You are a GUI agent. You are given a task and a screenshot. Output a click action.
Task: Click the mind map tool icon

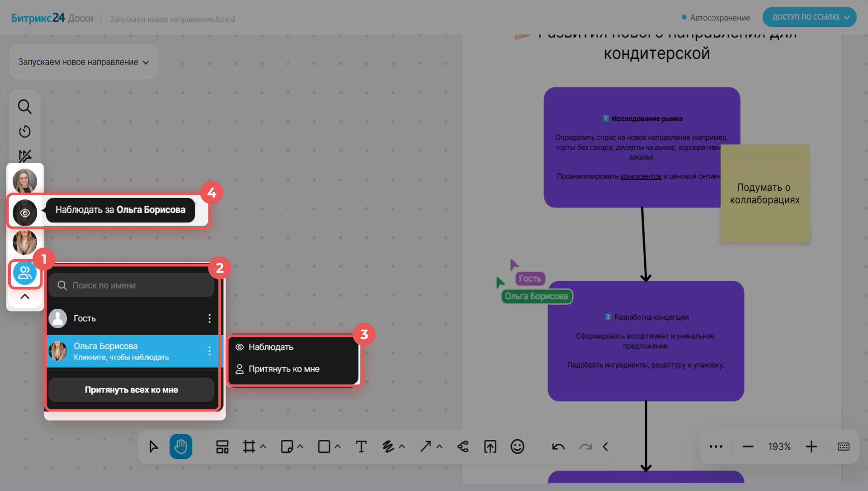[463, 447]
